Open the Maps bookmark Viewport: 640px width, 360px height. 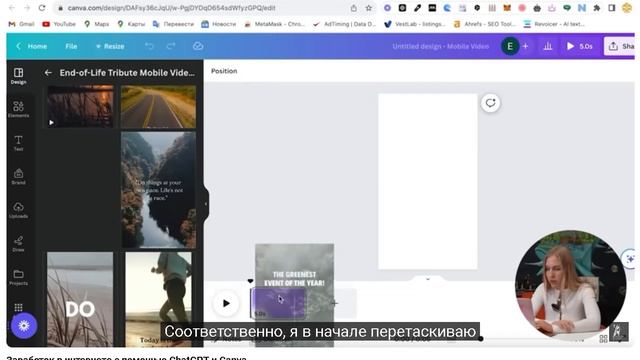point(97,24)
